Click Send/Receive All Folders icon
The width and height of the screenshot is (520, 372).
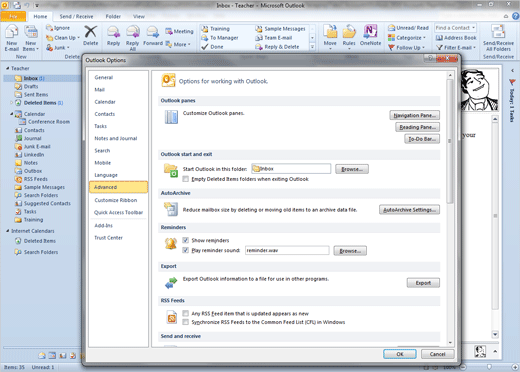coord(498,32)
